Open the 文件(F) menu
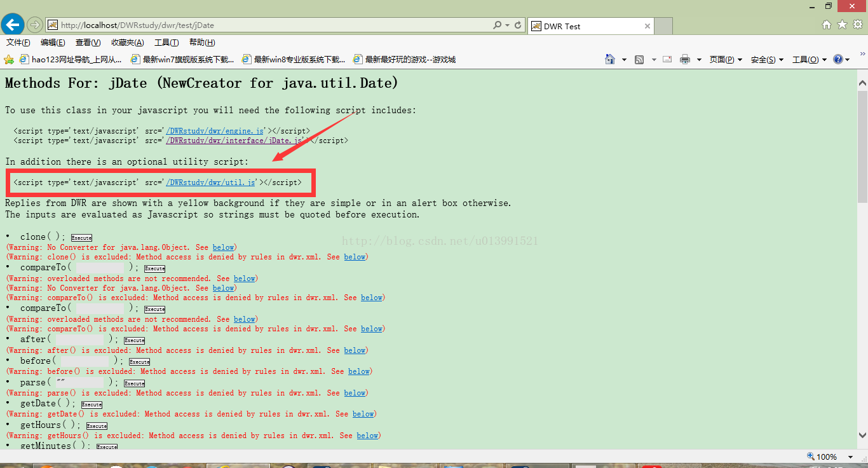Viewport: 868px width, 468px height. (18, 43)
